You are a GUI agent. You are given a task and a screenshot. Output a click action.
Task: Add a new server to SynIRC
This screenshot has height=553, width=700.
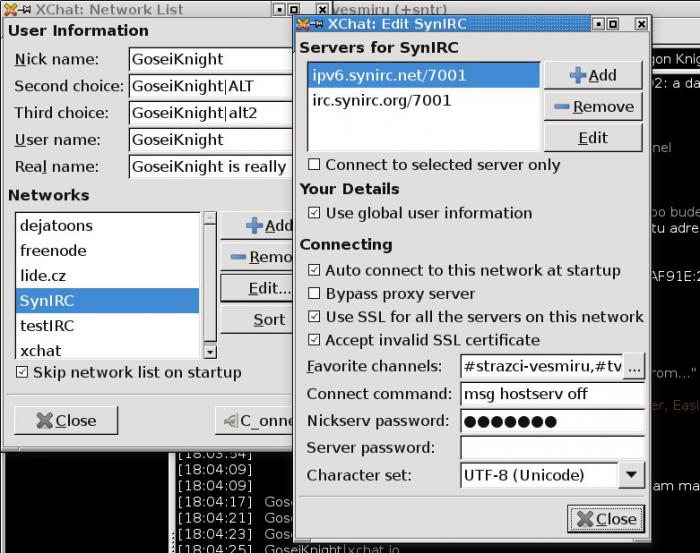tap(593, 75)
